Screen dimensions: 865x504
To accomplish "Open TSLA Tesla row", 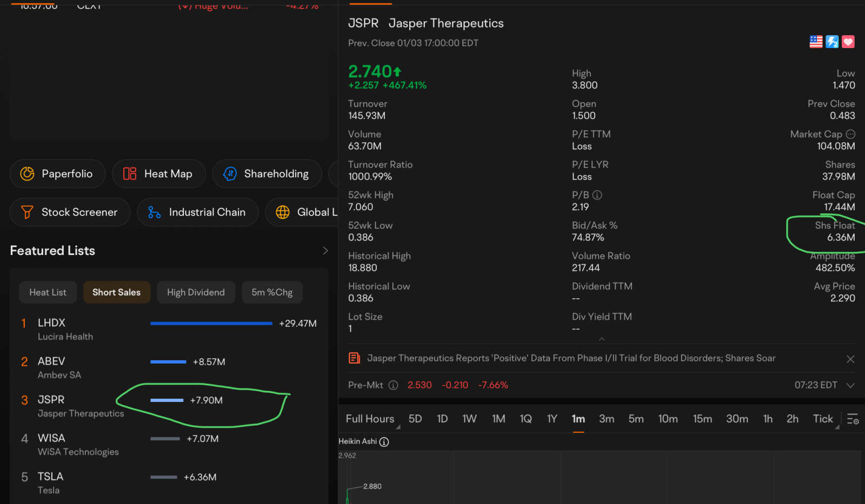I will tap(169, 483).
